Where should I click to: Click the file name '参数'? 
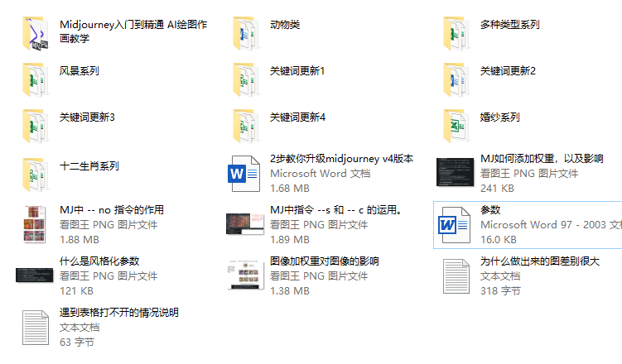point(490,210)
